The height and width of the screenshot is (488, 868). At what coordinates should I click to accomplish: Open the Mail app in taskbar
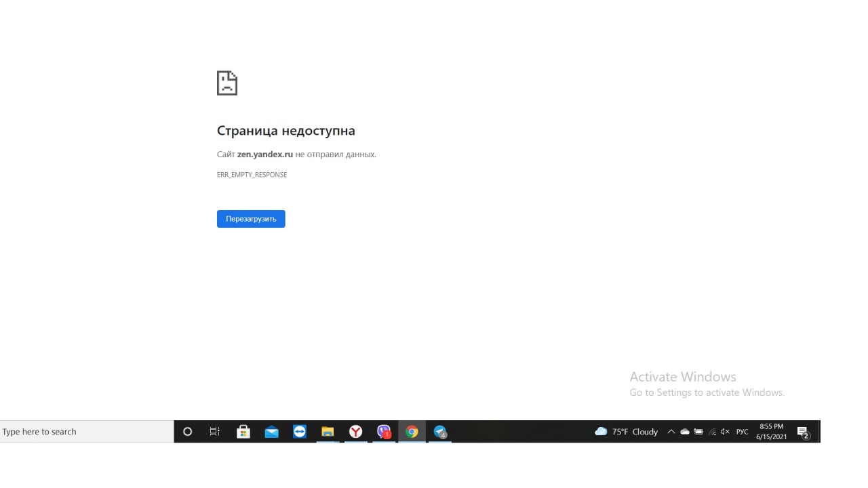click(272, 432)
